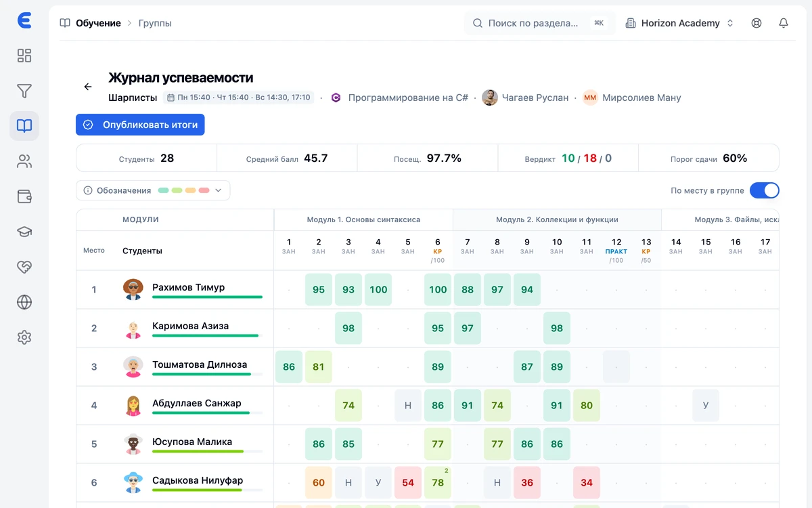Click the Посещ. 97.7% stat

point(428,158)
